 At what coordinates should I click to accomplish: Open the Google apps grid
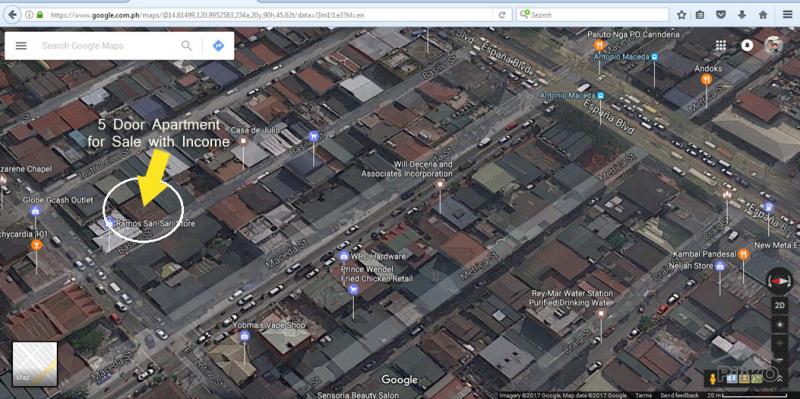coord(720,46)
